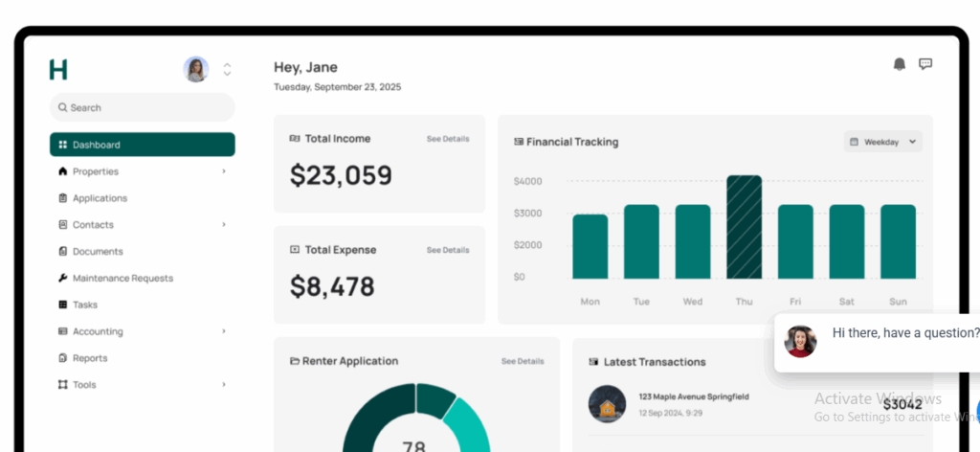Viewport: 980px width, 452px height.
Task: Open the Properties menu item
Action: pos(143,171)
